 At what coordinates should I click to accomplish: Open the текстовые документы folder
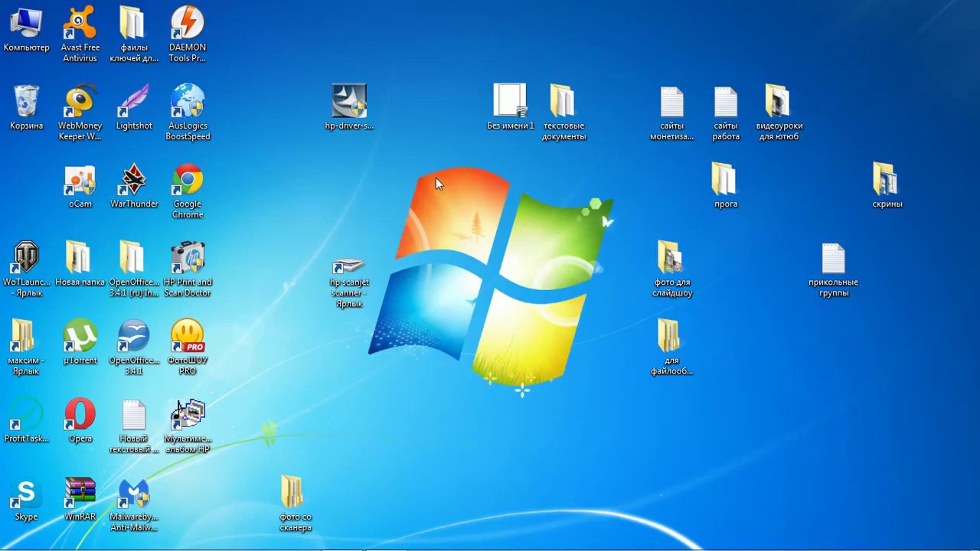[563, 113]
